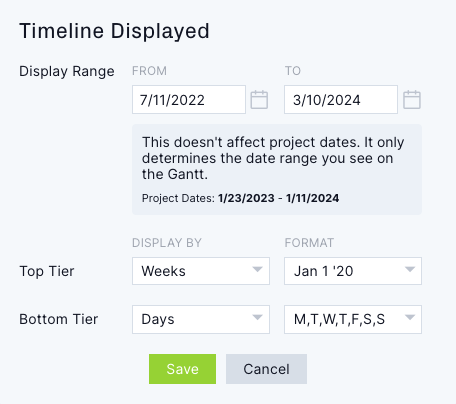Click the Project Dates 1/23/2023 - 1/11/2024 text
This screenshot has height=404, width=456.
pos(240,198)
